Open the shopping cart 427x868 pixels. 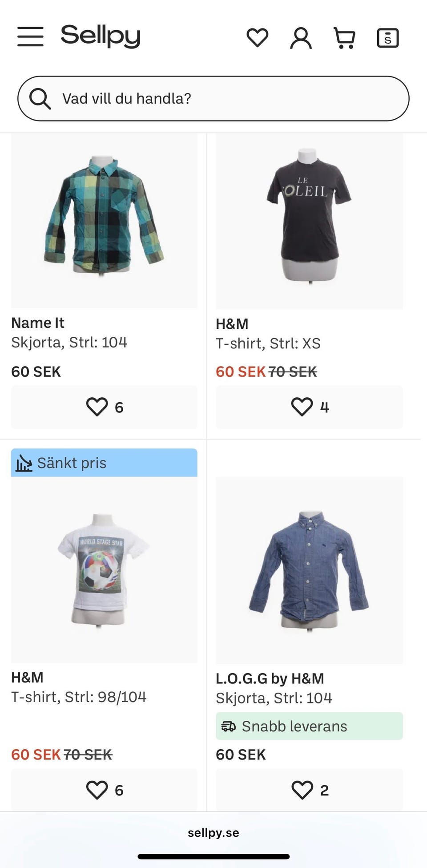[x=345, y=37]
